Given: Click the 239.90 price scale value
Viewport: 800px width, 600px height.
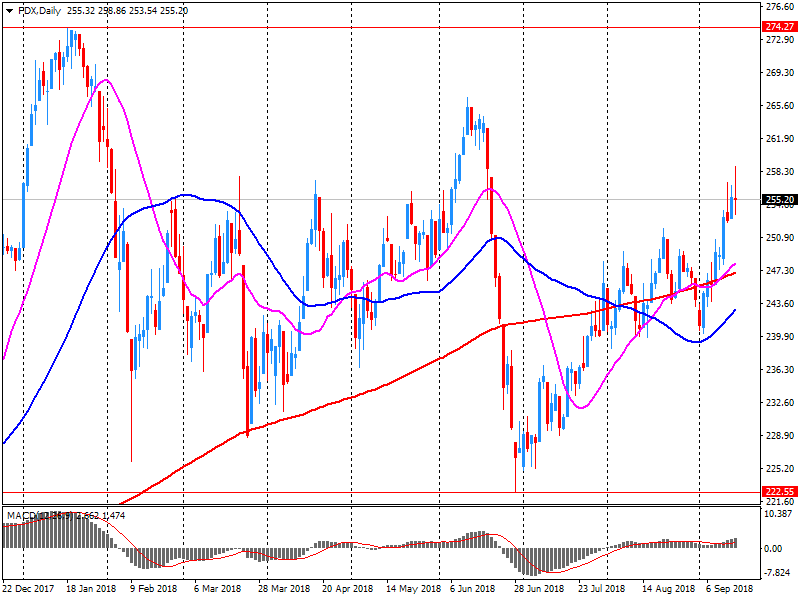Looking at the screenshot, I should (x=780, y=337).
